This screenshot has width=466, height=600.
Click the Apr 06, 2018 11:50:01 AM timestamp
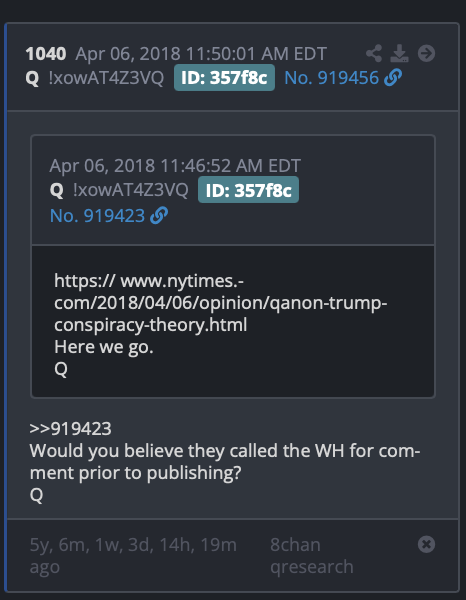201,54
